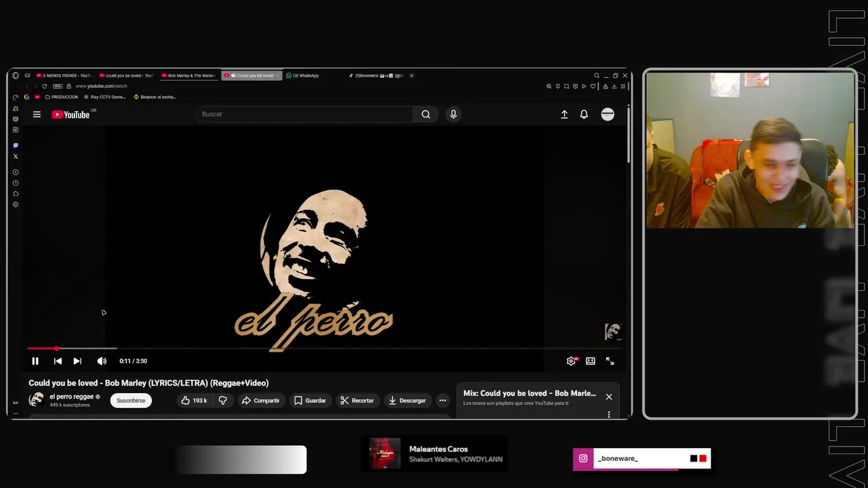Click the www.youtube.com/watch address bar
The image size is (868, 488).
click(102, 86)
